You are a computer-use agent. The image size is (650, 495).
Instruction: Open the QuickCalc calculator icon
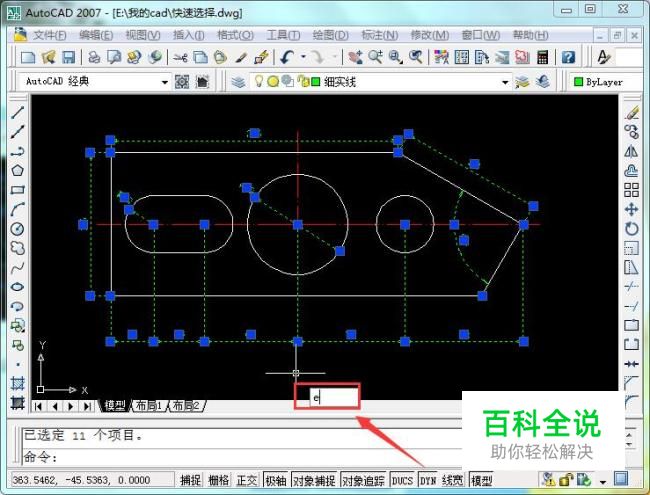coord(542,57)
